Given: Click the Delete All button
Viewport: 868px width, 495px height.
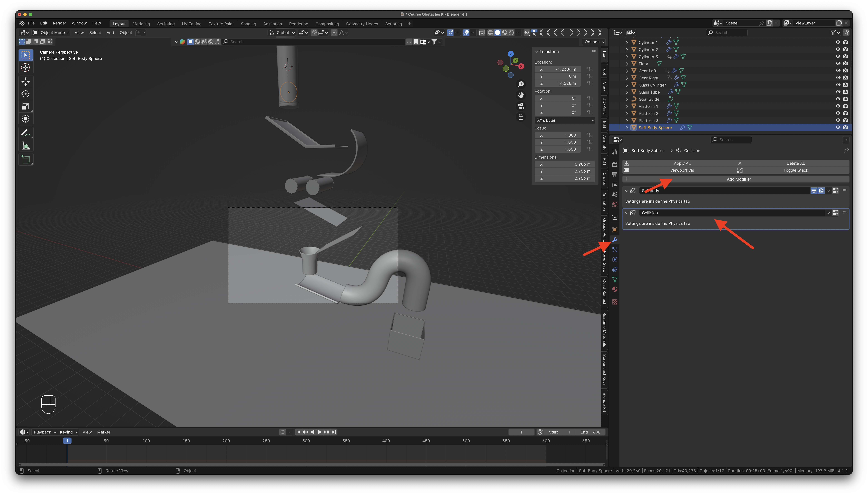Looking at the screenshot, I should (793, 163).
